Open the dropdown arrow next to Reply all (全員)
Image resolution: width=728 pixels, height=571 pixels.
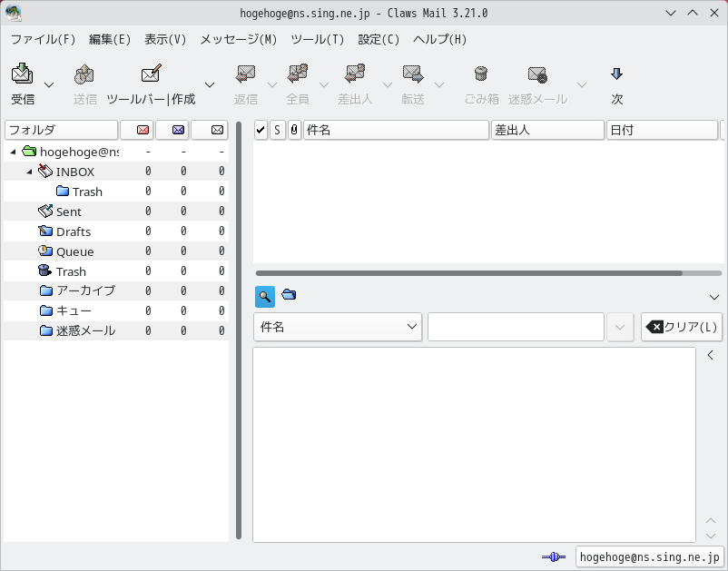324,85
